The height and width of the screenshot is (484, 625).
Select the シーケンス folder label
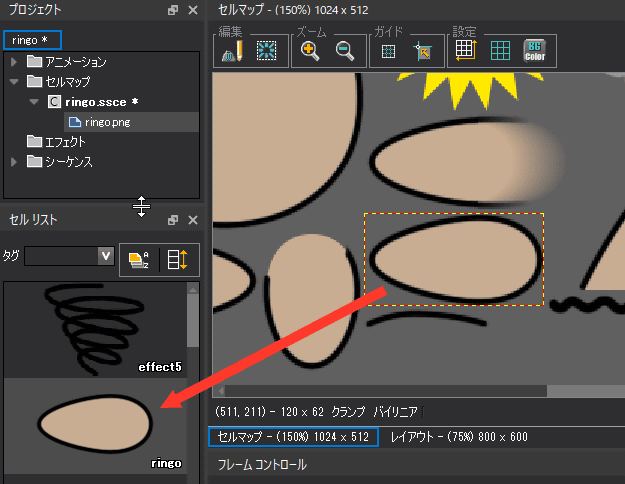69,162
